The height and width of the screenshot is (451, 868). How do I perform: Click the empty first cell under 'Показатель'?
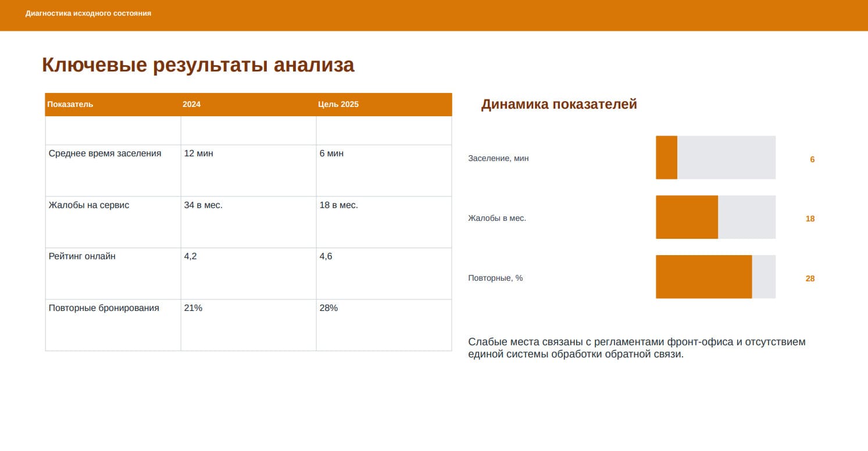pos(113,131)
